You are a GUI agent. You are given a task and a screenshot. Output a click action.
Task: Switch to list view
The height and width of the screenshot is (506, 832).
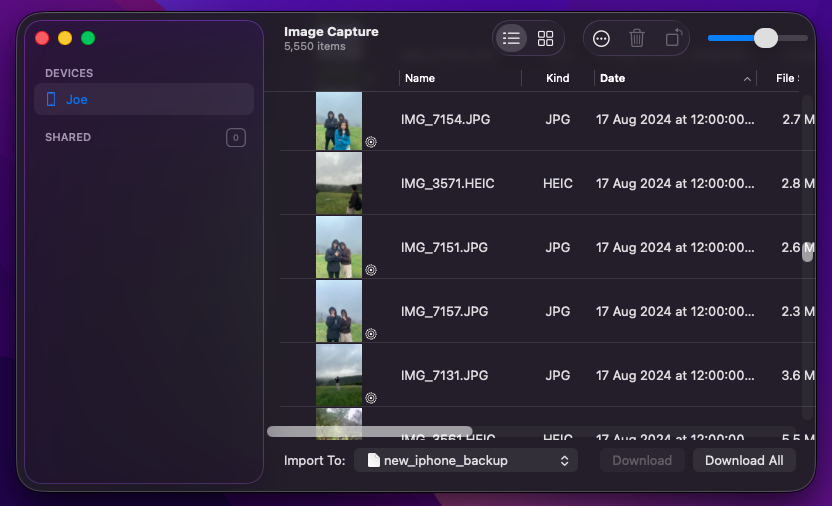[511, 38]
